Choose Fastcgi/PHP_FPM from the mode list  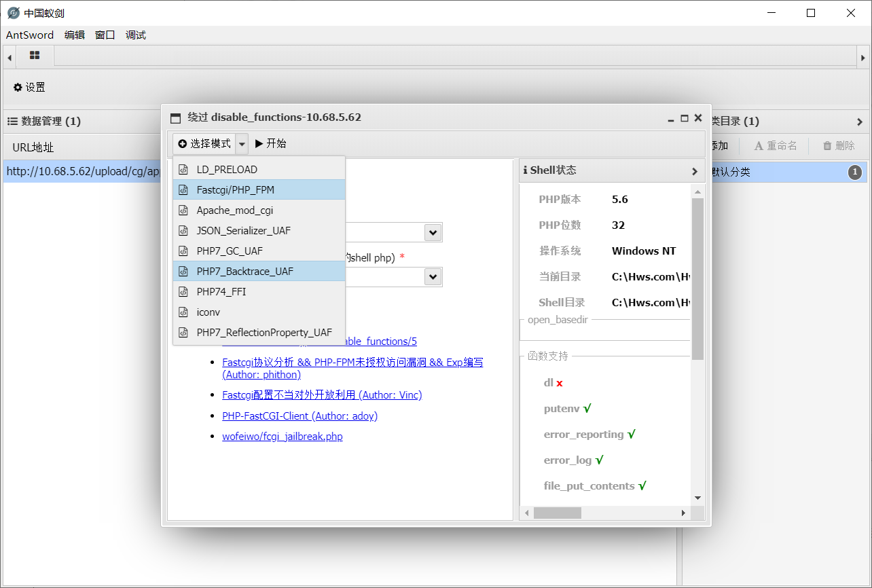(x=259, y=190)
